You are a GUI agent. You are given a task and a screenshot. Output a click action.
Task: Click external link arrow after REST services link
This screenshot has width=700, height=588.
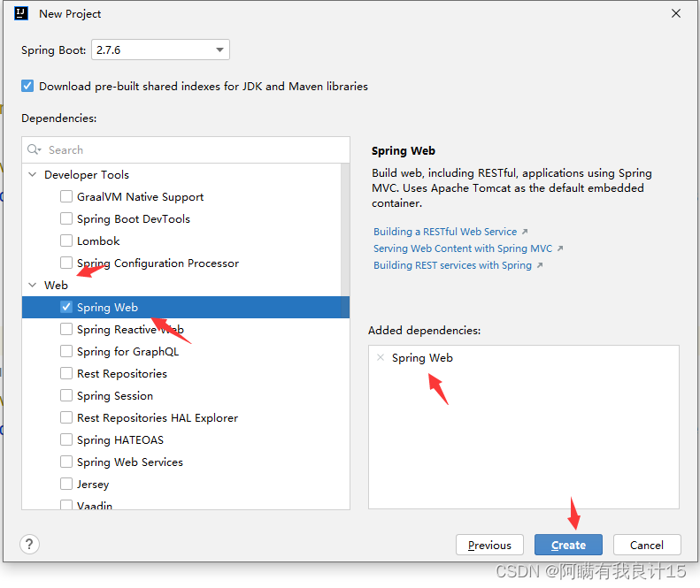540,265
